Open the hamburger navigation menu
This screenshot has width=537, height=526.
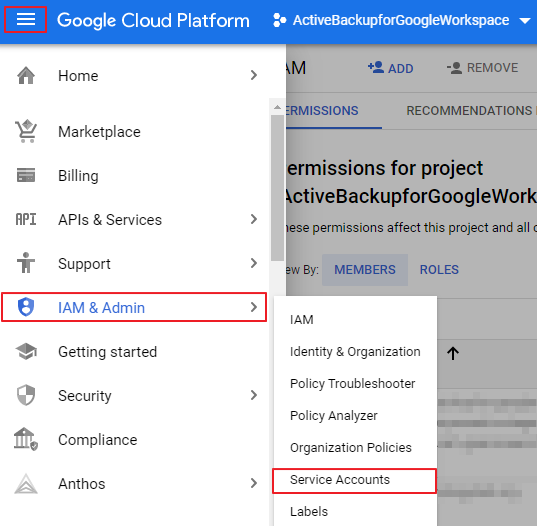(26, 20)
